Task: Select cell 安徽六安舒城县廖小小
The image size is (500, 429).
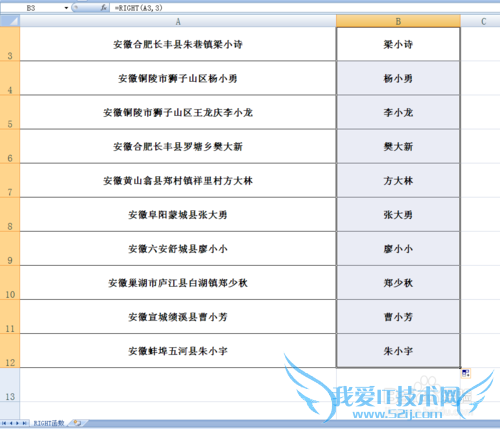Action: point(178,249)
